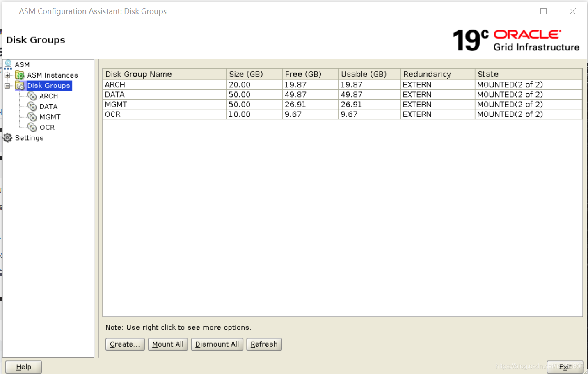Screen dimensions: 588x374
Task: Minimize the ASM Configuration Assistant window
Action: (515, 11)
